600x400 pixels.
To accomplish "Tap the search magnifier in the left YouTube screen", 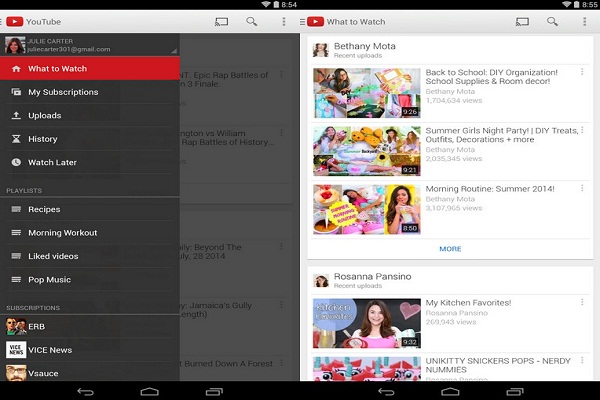I will [251, 21].
